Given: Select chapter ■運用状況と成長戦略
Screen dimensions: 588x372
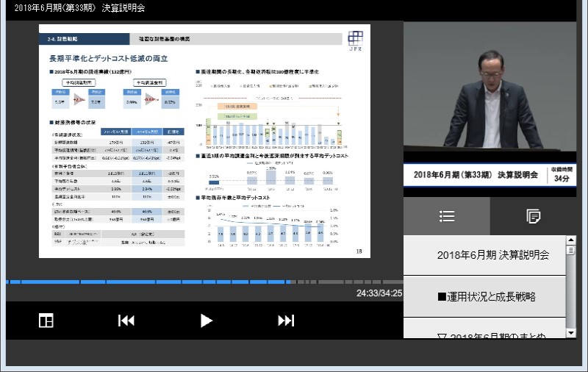Looking at the screenshot, I should tap(484, 296).
